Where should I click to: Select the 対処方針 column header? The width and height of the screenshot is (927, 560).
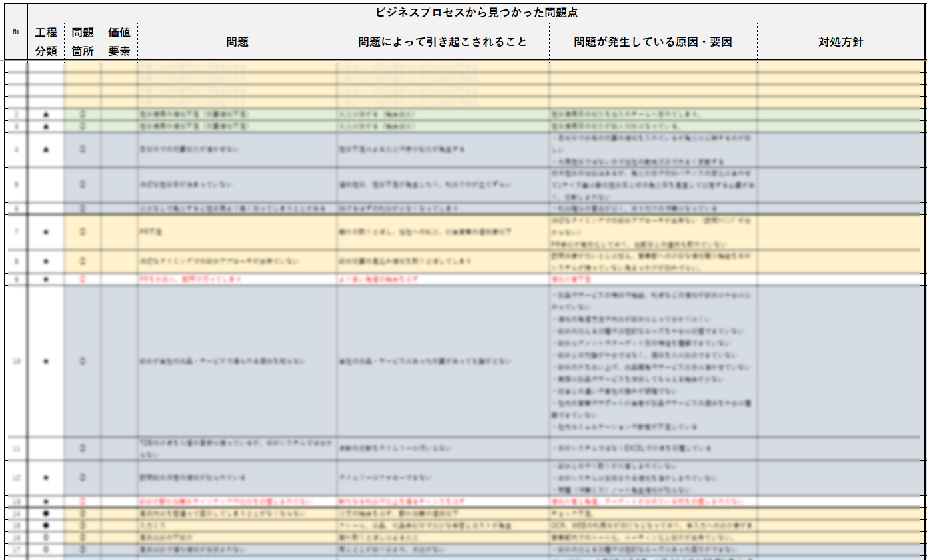point(841,42)
